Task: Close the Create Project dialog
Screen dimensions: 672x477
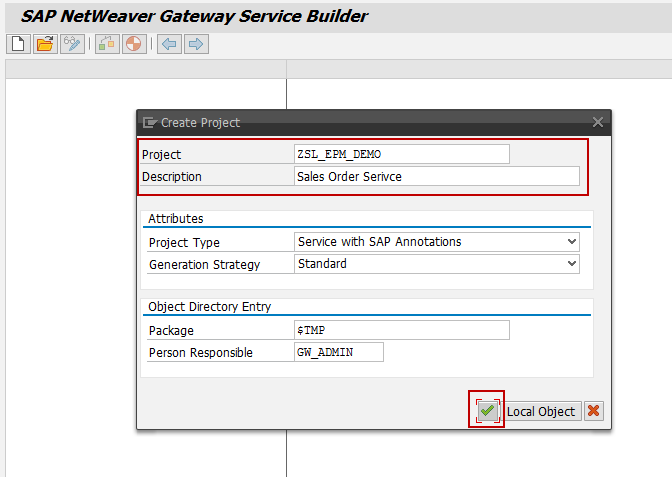Action: pyautogui.click(x=598, y=122)
